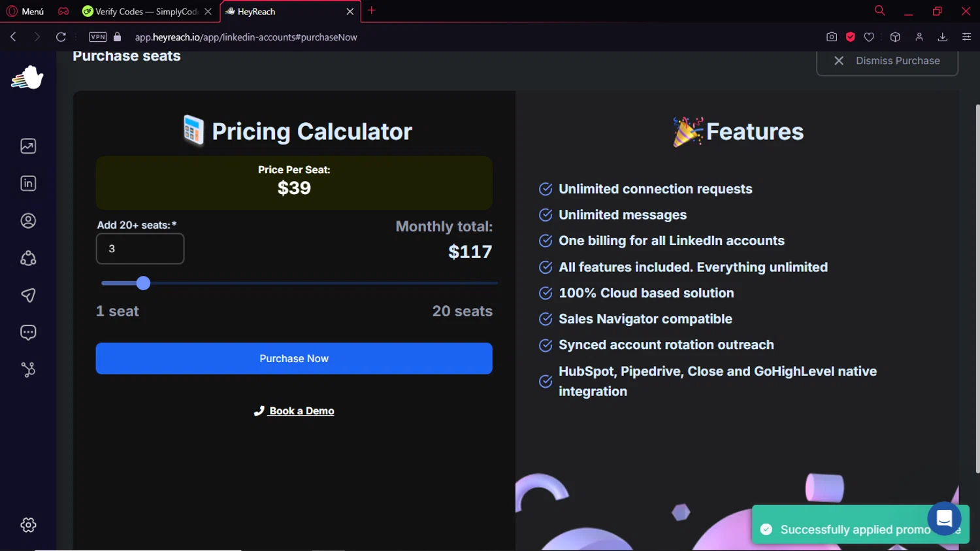Open the Opera Menú
The height and width of the screenshot is (551, 980).
25,11
